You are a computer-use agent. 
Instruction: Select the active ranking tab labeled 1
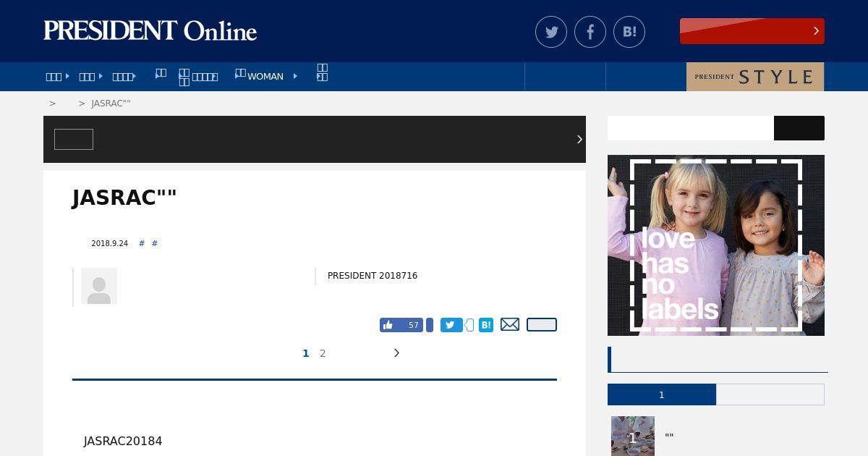662,394
